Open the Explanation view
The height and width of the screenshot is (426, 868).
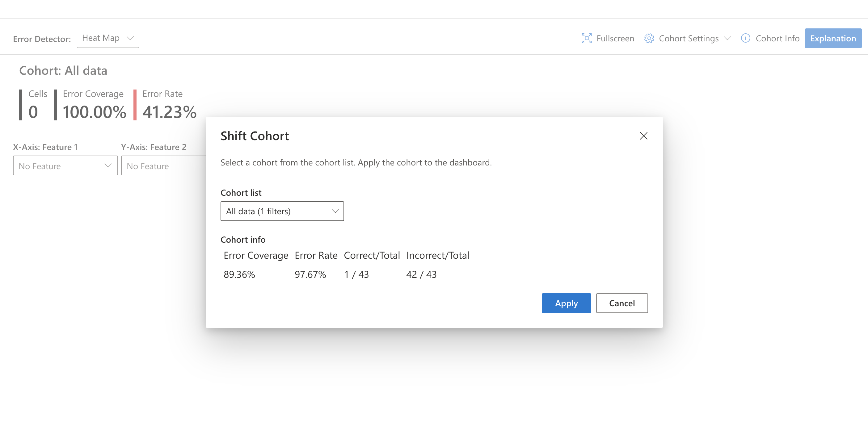pos(833,38)
